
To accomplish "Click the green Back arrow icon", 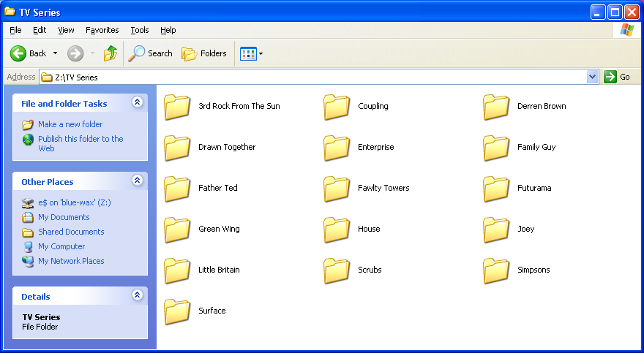I will coord(18,53).
